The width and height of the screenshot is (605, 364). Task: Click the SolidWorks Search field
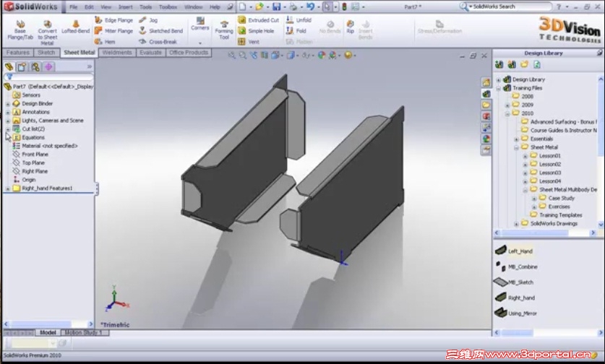tap(510, 6)
